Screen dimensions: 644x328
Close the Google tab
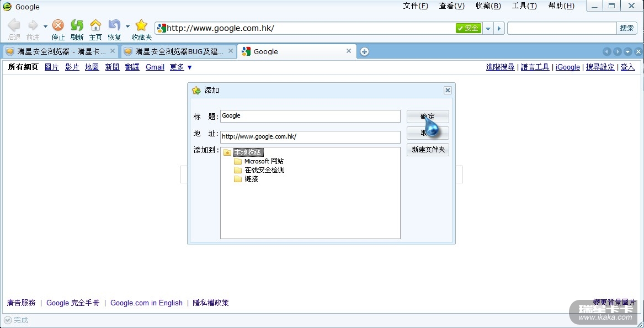[349, 51]
